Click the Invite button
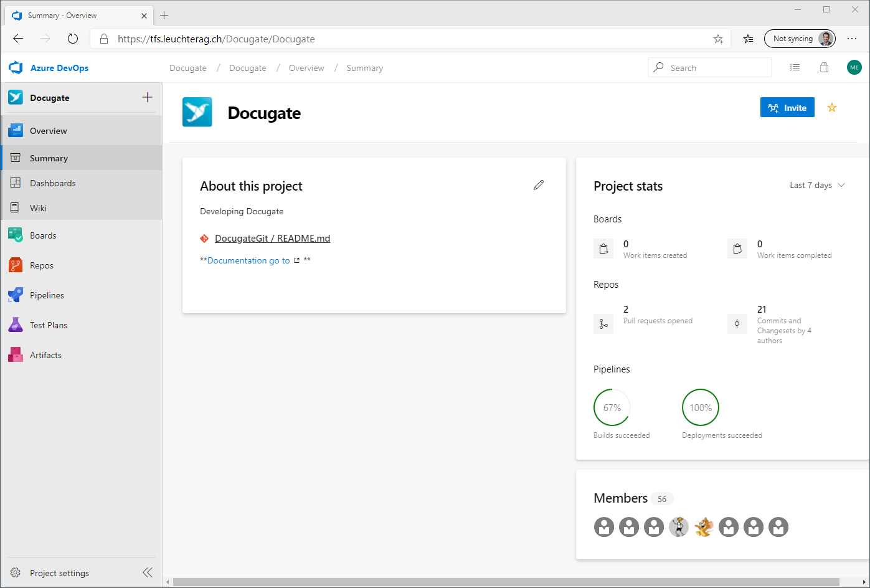870x588 pixels. point(787,107)
